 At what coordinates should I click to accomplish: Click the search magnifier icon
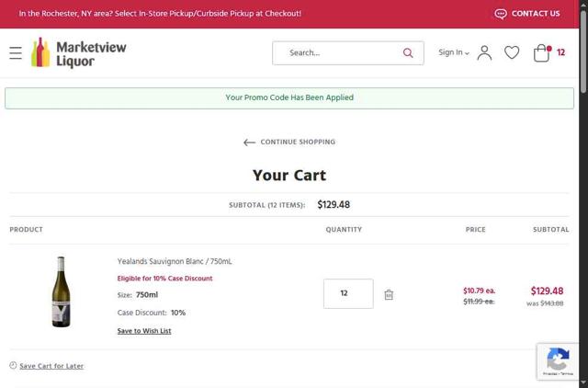point(408,53)
